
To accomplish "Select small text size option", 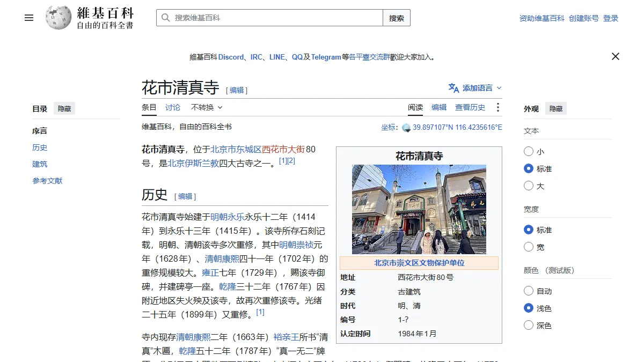I will (529, 152).
